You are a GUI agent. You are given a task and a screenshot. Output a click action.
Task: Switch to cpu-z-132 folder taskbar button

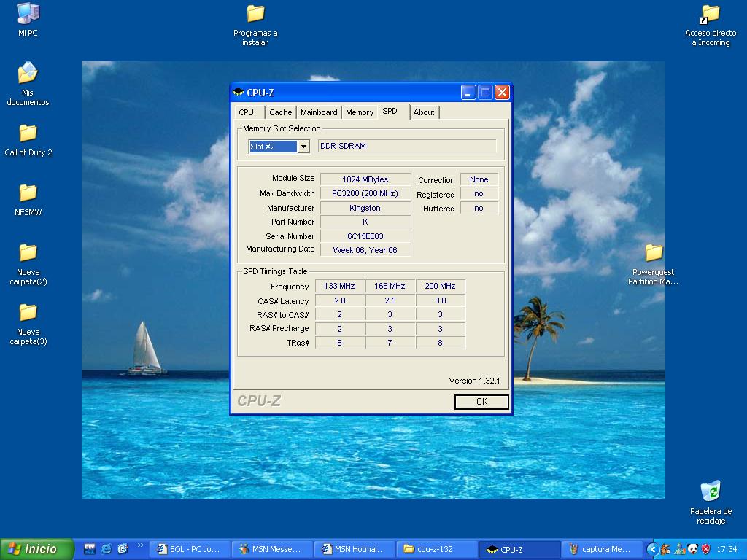point(437,550)
